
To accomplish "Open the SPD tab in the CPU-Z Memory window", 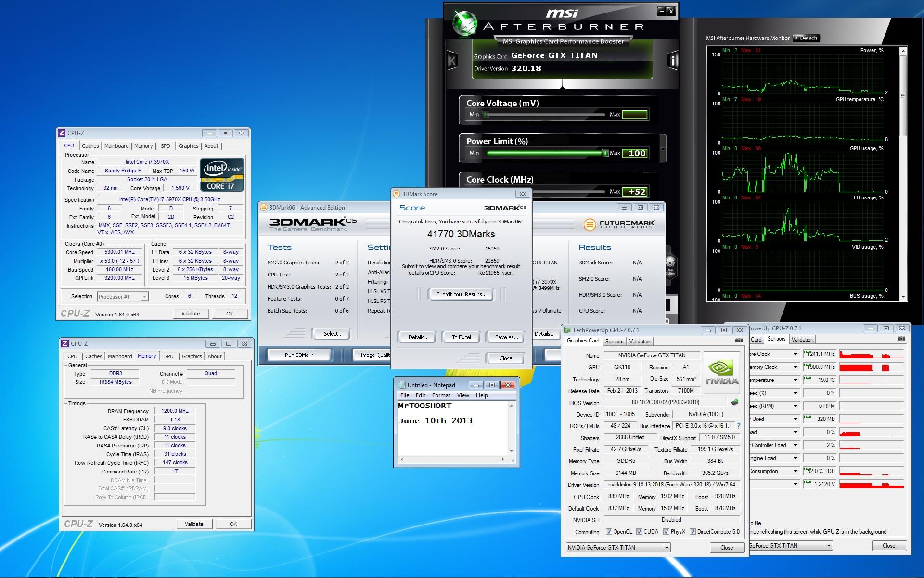I will [x=168, y=356].
